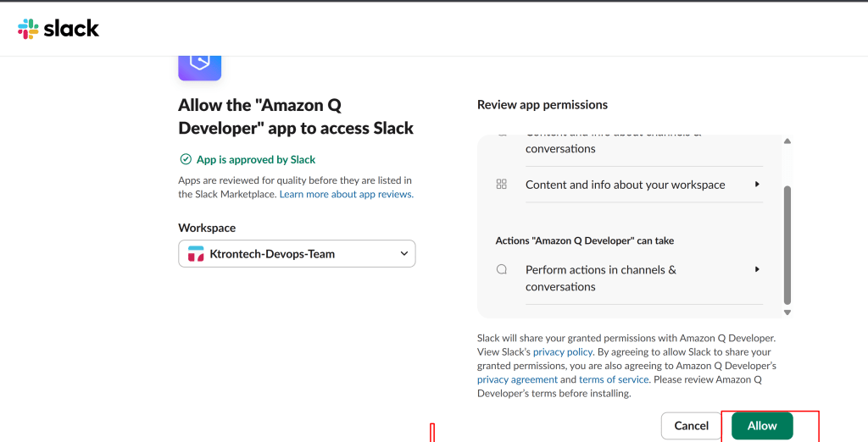Click the permissions panel scrollbar thumb
The width and height of the screenshot is (868, 442).
coord(787,246)
